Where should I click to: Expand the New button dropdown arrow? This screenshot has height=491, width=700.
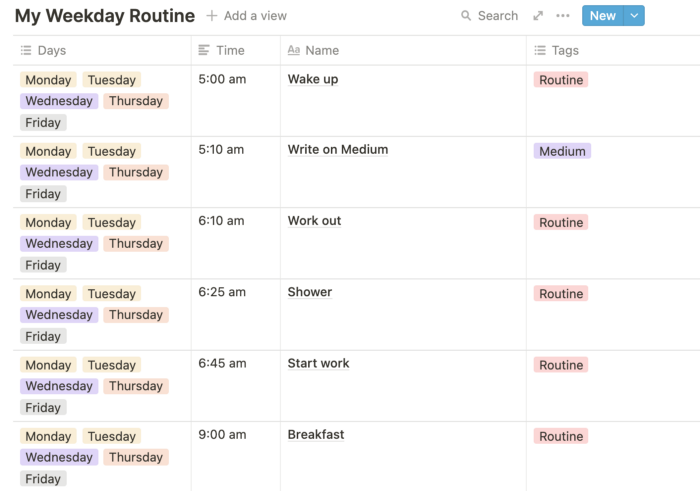coord(634,16)
